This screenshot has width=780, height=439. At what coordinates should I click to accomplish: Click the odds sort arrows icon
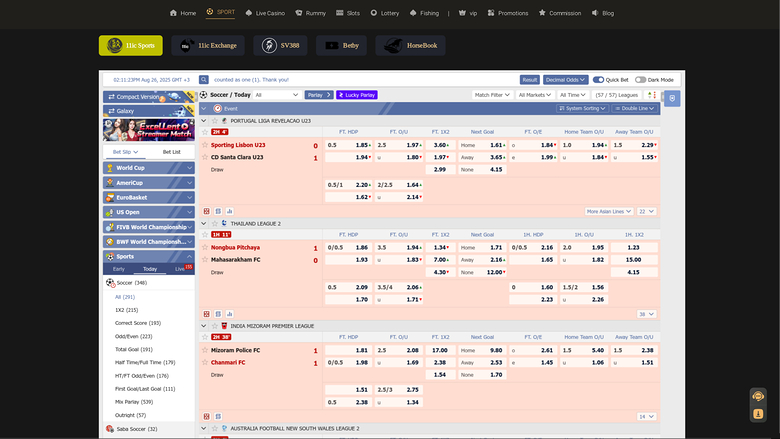652,95
